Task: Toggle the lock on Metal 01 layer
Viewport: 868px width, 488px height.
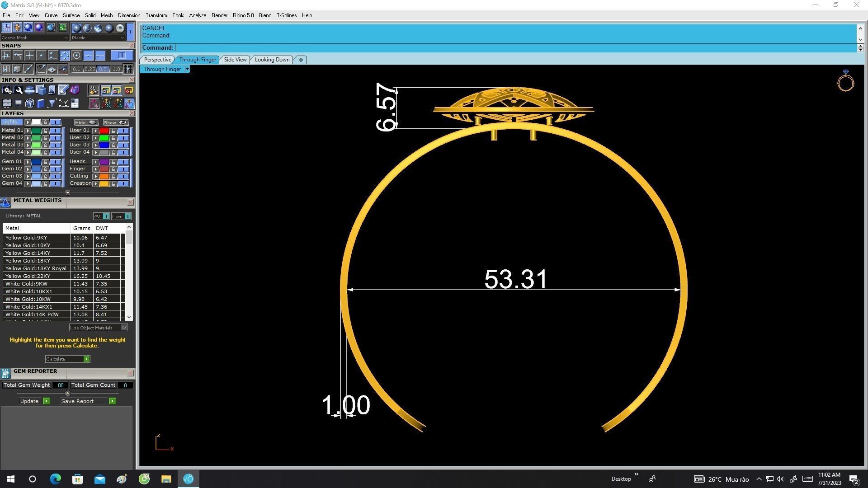Action: pos(45,131)
